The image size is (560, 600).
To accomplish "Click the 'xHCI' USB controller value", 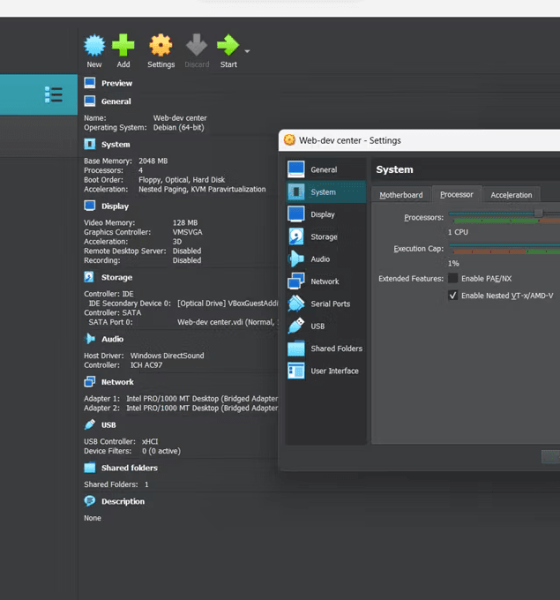I will (x=150, y=441).
